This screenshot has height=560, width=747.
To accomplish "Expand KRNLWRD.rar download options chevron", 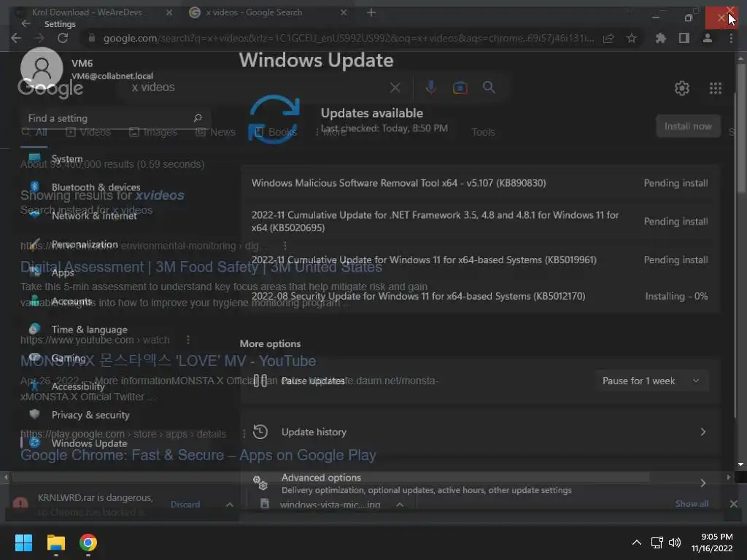I will coord(230,505).
